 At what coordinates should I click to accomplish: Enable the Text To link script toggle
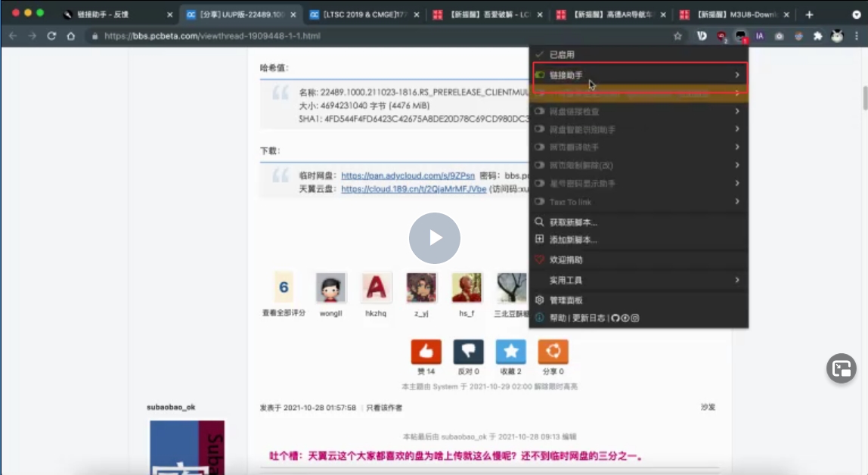pos(540,202)
